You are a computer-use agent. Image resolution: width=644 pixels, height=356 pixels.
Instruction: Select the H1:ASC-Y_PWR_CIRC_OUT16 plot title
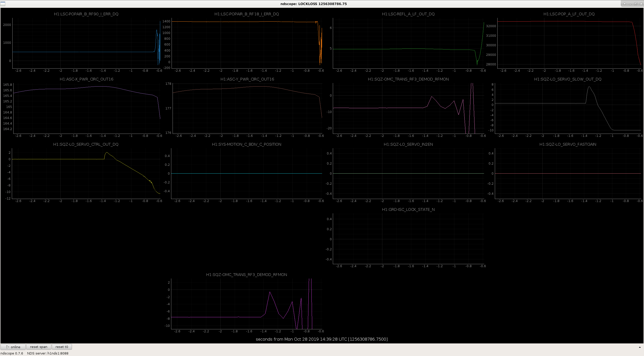point(247,79)
